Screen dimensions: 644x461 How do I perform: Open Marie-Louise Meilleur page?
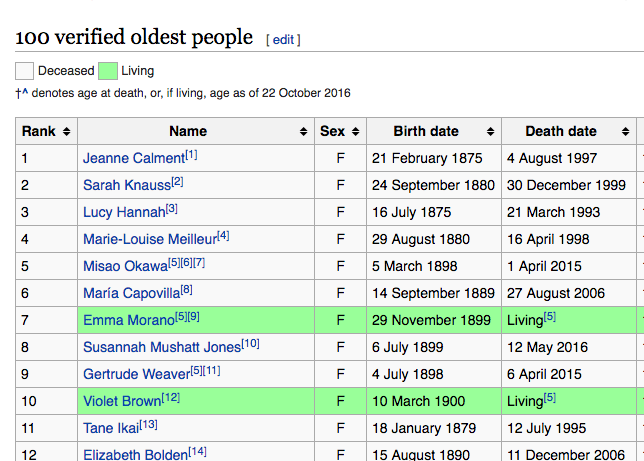coord(150,239)
